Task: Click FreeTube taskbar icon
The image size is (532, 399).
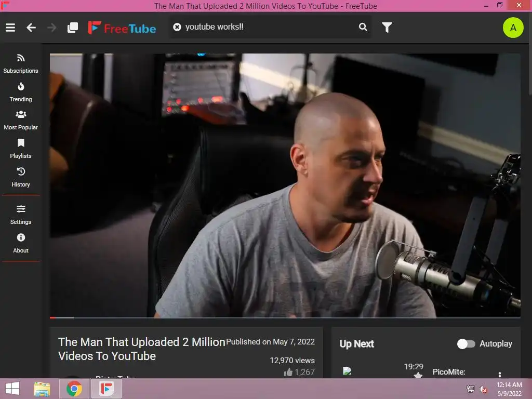Action: click(x=106, y=389)
